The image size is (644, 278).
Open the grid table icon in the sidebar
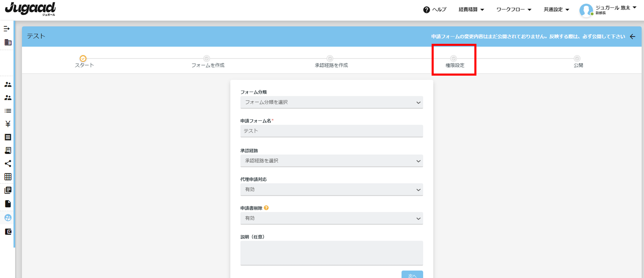click(8, 177)
